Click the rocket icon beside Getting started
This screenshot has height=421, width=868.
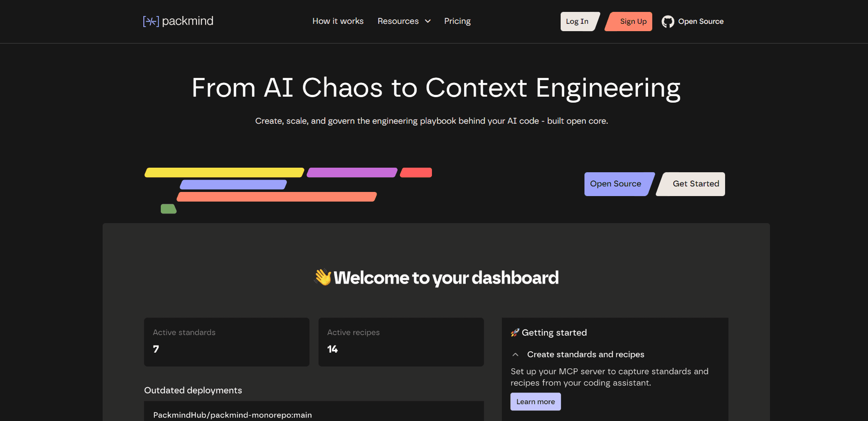(x=515, y=333)
